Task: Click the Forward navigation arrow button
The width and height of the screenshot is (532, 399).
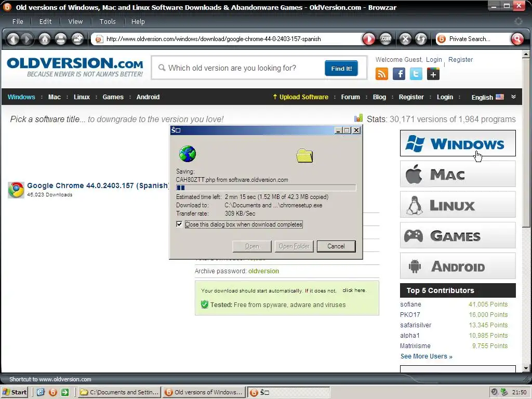Action: pyautogui.click(x=28, y=39)
